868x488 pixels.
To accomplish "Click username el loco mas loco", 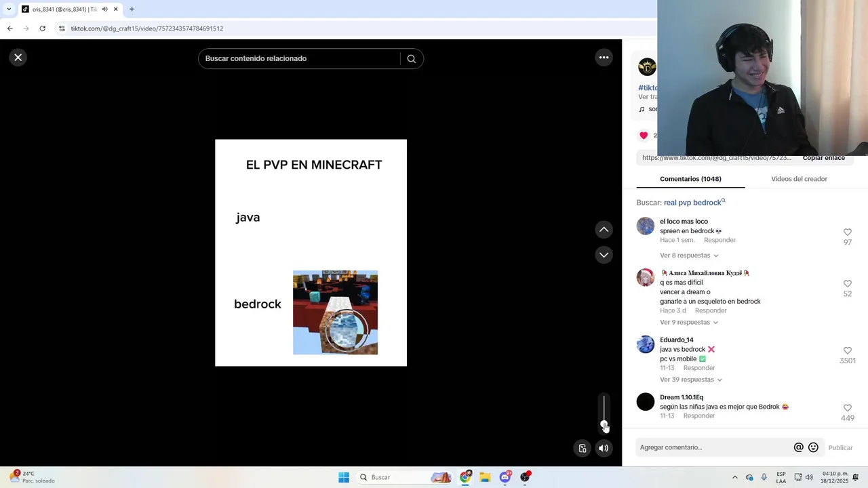I will point(684,222).
